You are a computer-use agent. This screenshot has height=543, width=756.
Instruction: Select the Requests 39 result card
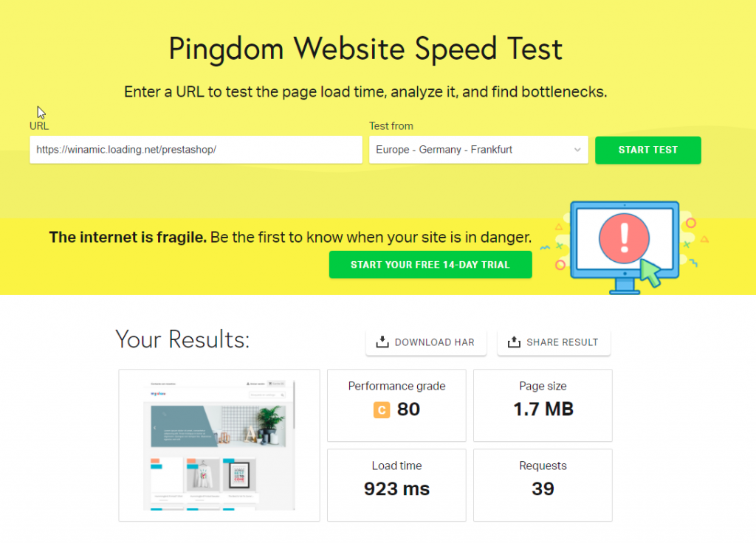(x=543, y=485)
